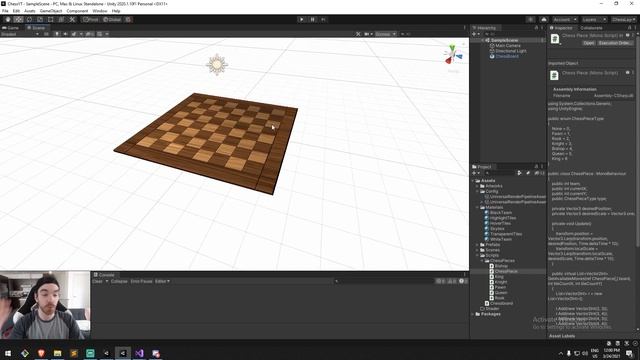Select the directional light sun gizmo in scene

(x=217, y=64)
